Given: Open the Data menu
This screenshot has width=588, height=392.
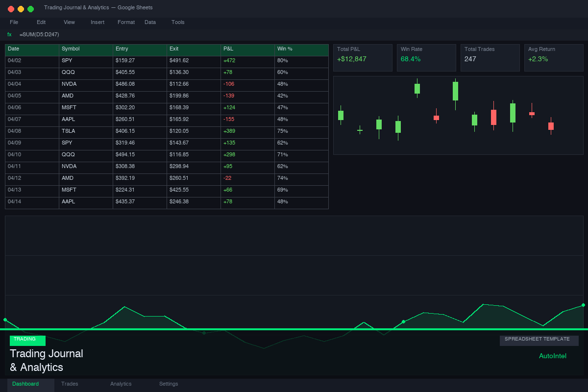Looking at the screenshot, I should point(150,22).
